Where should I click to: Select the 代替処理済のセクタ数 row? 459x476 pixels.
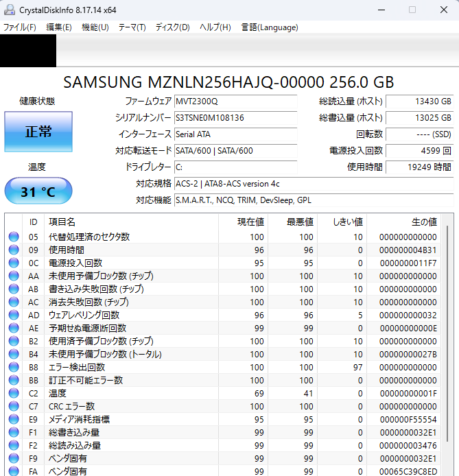[223, 237]
